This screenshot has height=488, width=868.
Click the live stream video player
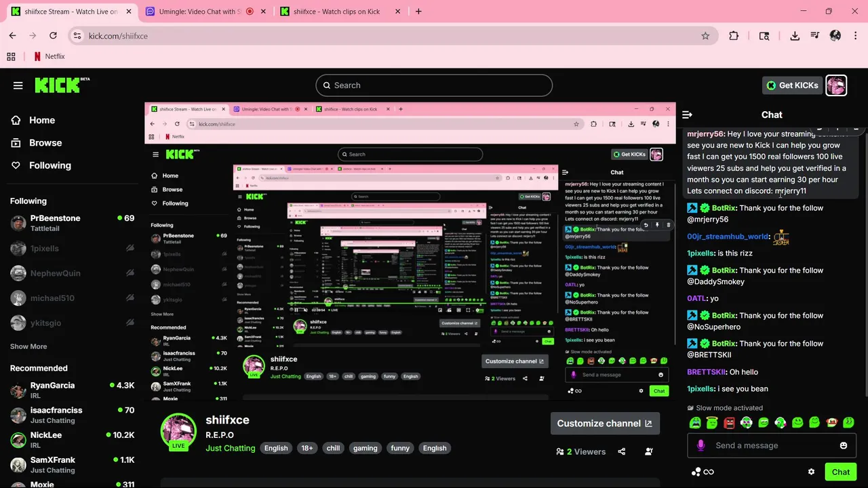pyautogui.click(x=410, y=252)
